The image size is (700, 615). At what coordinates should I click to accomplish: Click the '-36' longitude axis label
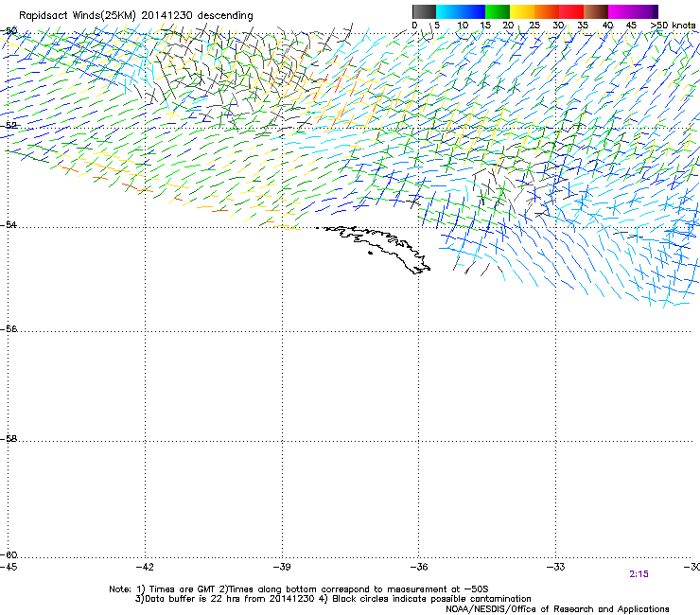419,567
